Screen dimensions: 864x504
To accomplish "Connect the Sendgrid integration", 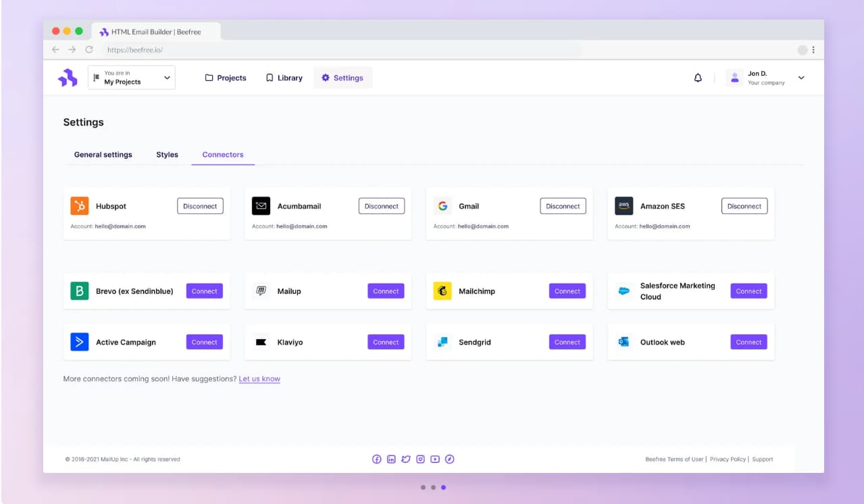I will click(567, 342).
